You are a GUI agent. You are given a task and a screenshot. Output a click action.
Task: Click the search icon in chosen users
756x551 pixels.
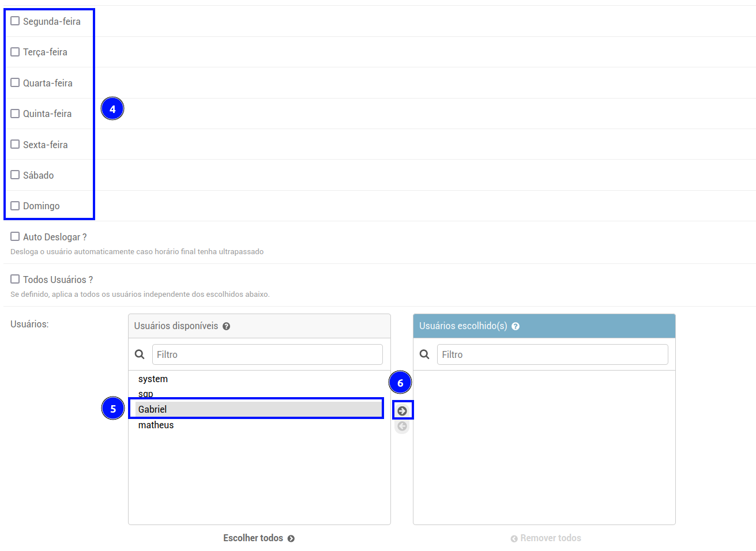pyautogui.click(x=424, y=354)
